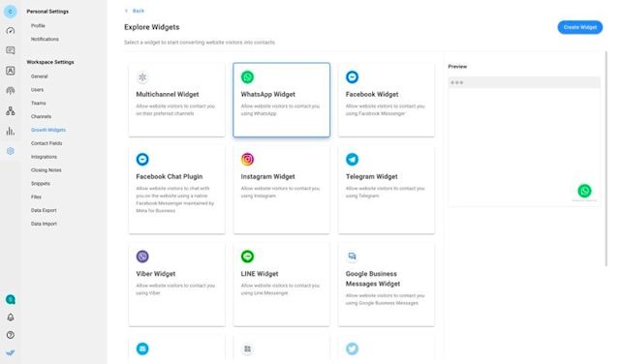Go Back using the Back link
The width and height of the screenshot is (620, 364).
point(135,11)
